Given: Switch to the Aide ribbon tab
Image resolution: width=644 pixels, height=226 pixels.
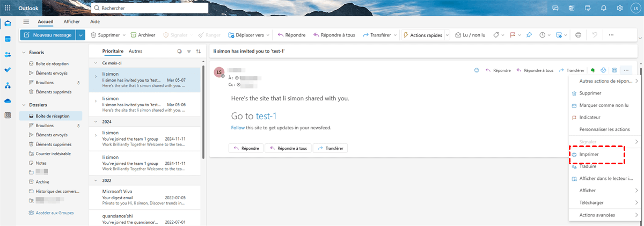Looking at the screenshot, I should (94, 21).
